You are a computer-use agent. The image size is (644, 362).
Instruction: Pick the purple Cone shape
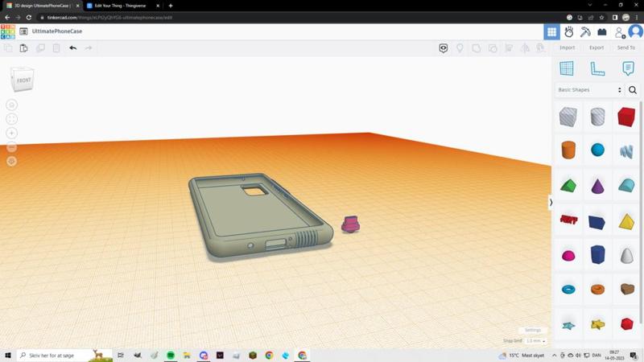pos(597,186)
